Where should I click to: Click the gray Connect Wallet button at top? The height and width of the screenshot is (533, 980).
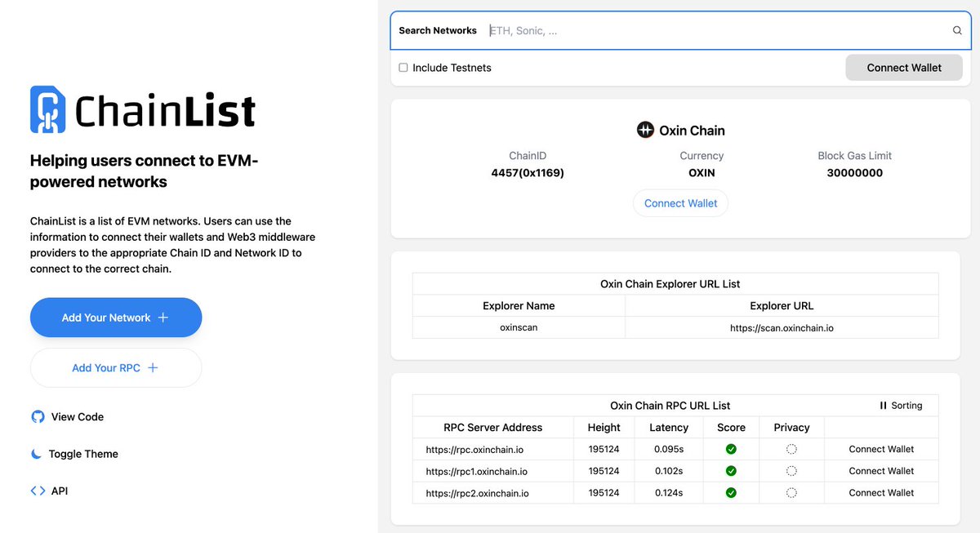tap(904, 68)
